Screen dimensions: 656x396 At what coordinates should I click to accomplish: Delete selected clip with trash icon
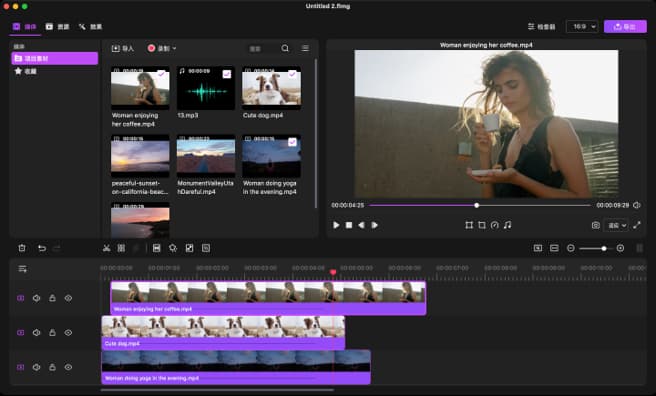click(22, 248)
